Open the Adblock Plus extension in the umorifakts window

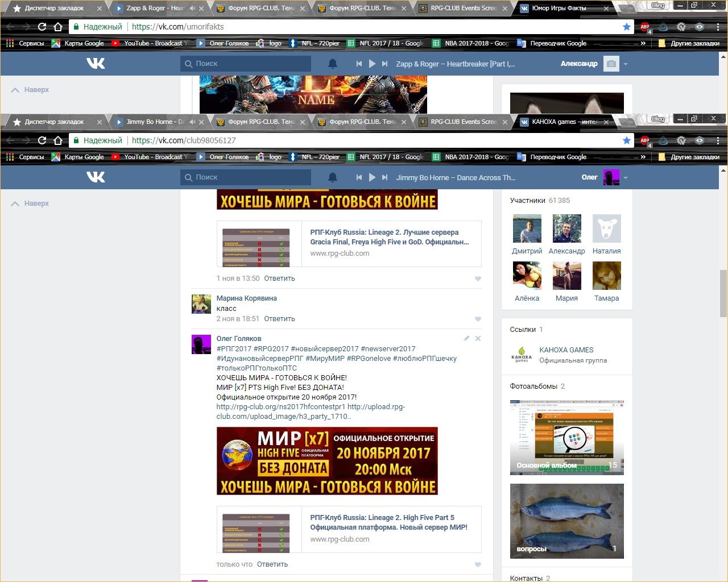(x=646, y=27)
